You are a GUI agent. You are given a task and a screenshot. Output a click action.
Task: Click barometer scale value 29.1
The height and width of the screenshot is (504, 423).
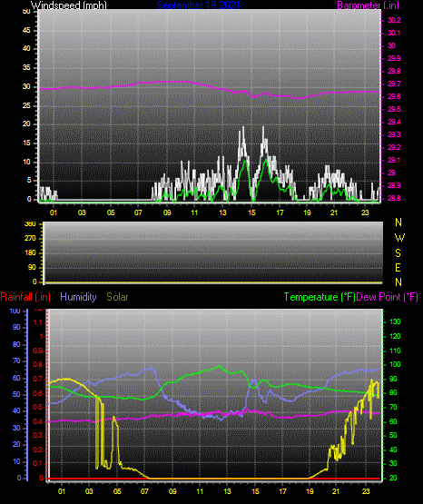pos(394,160)
